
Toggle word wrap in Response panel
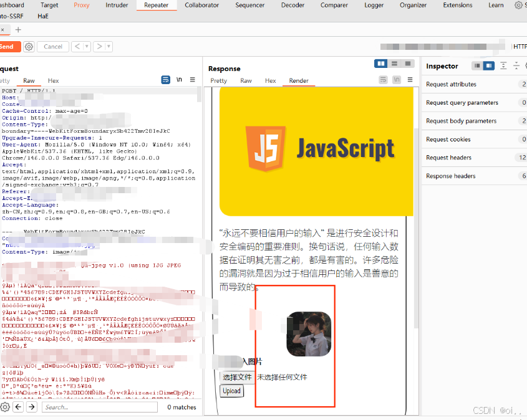(383, 80)
